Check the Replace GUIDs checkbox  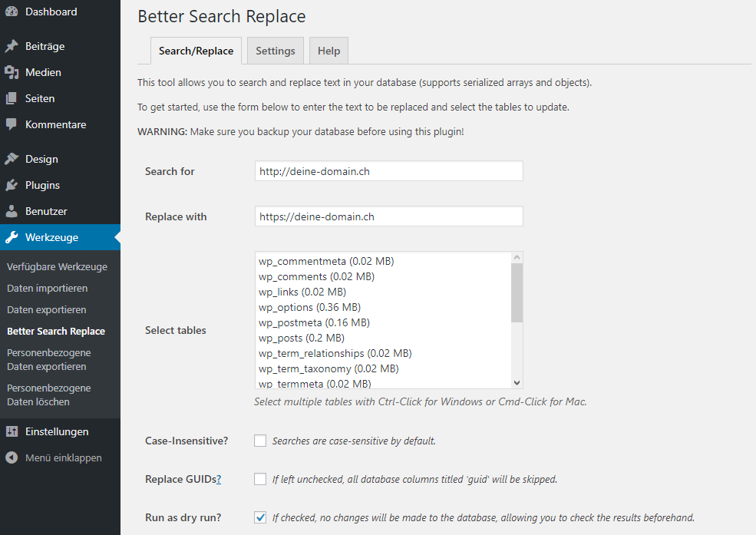point(260,479)
